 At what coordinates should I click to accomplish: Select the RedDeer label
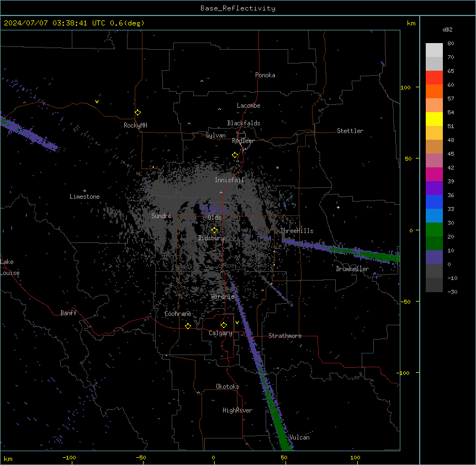[x=243, y=141]
